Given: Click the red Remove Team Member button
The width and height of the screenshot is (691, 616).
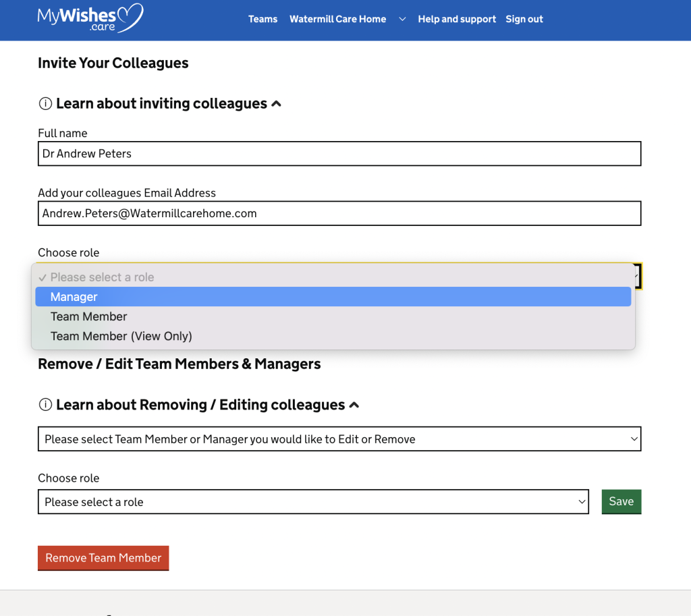Looking at the screenshot, I should point(103,558).
